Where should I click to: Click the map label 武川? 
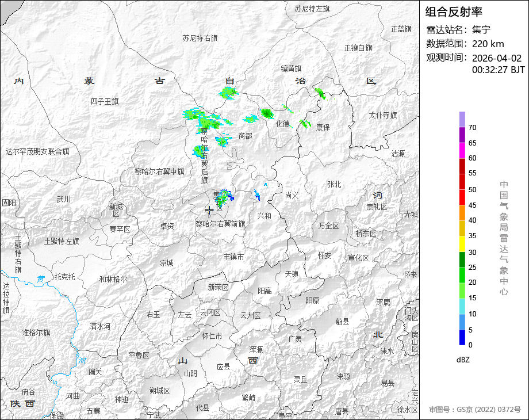coord(64,200)
